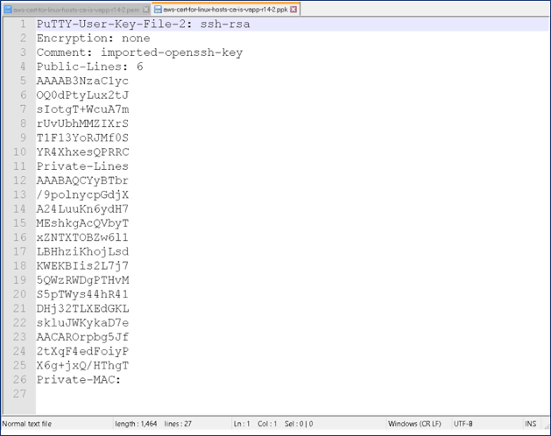Open UTF-8 encoding selector in status bar
Screen dimensions: 551x436
(x=463, y=424)
